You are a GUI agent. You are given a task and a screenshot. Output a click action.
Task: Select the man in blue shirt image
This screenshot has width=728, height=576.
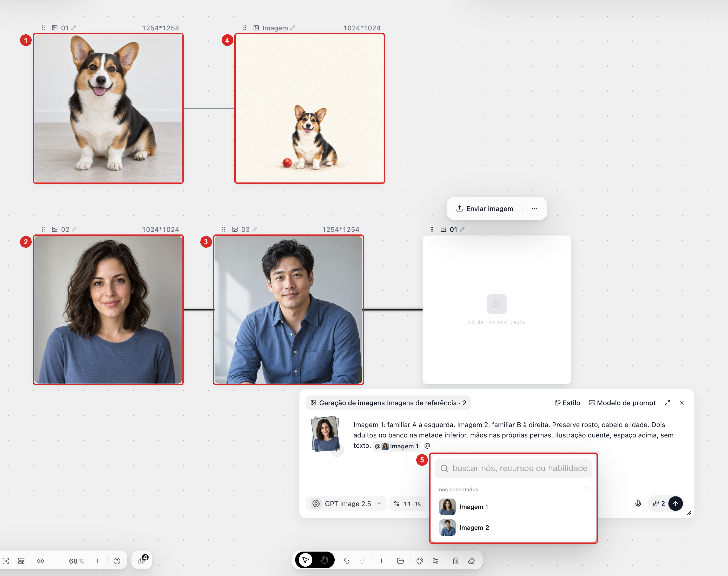pyautogui.click(x=288, y=310)
